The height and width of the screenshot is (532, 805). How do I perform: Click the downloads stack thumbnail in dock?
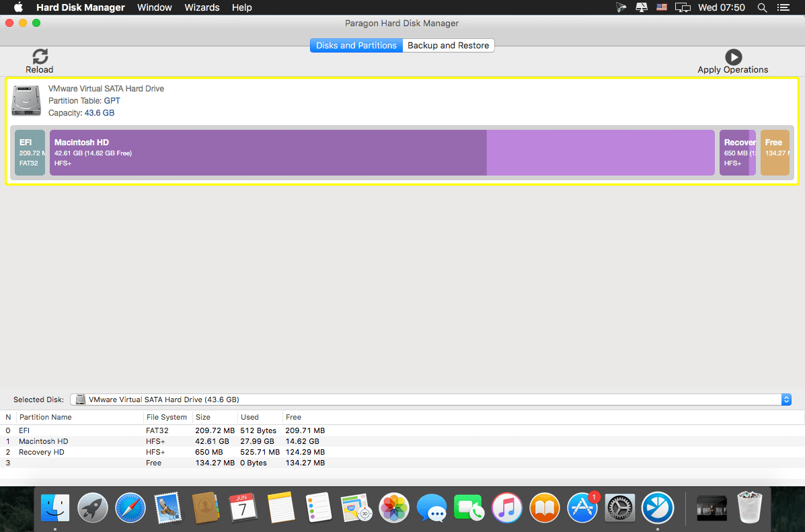point(712,508)
